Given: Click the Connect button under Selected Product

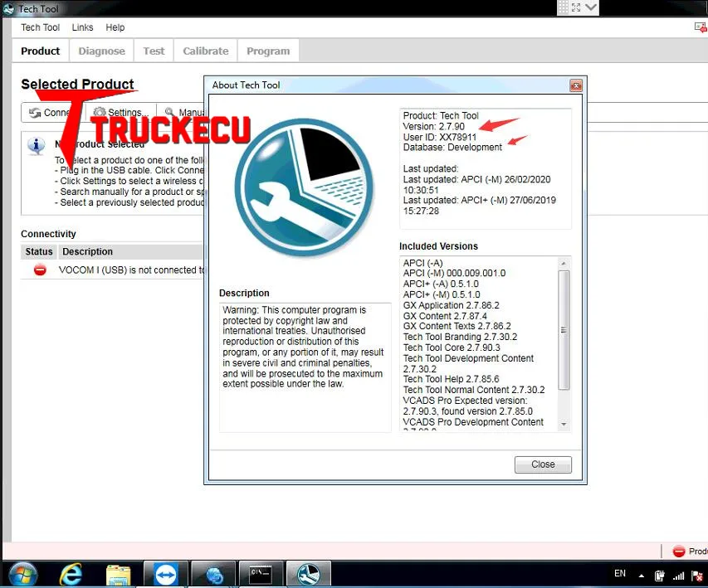Looking at the screenshot, I should click(52, 112).
